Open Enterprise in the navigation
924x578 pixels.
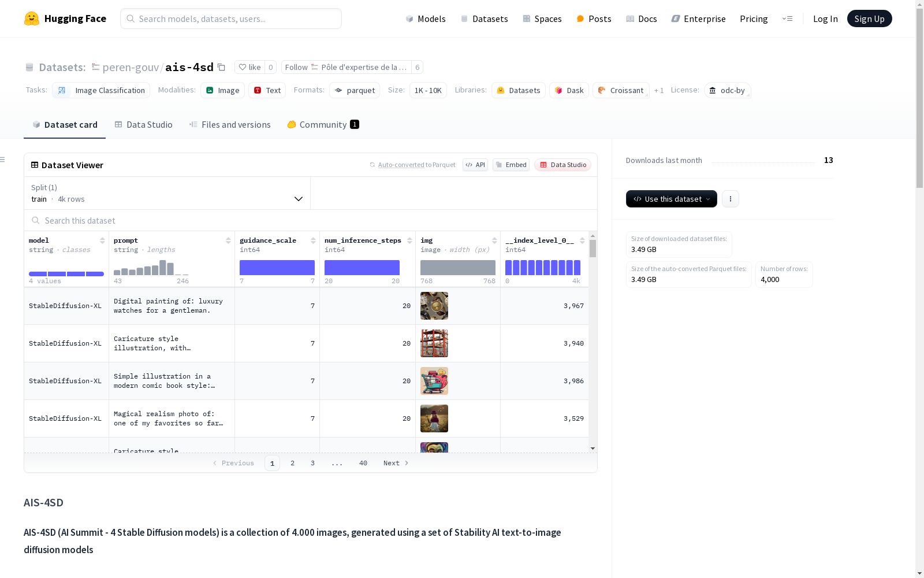(699, 18)
